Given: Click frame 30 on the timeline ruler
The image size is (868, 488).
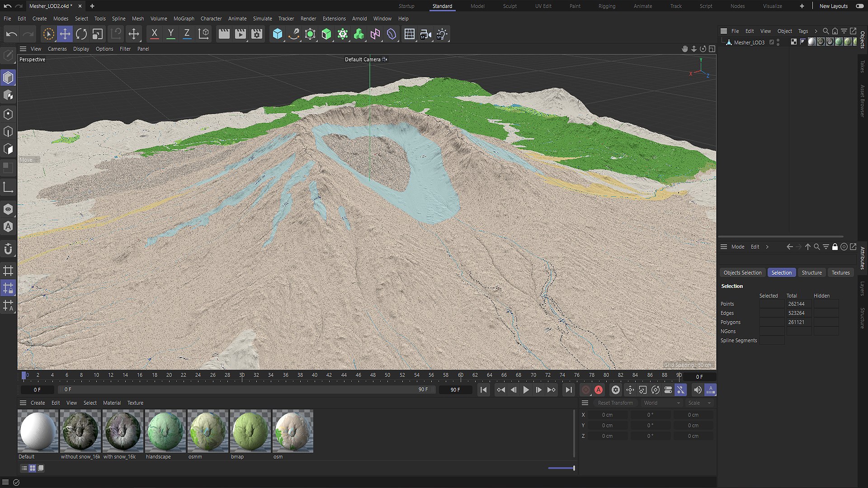Looking at the screenshot, I should 242,375.
